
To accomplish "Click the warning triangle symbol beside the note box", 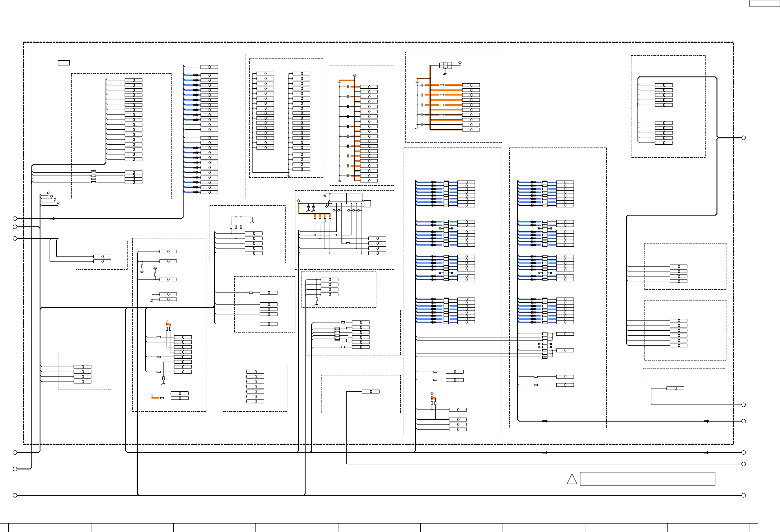I will tap(572, 479).
